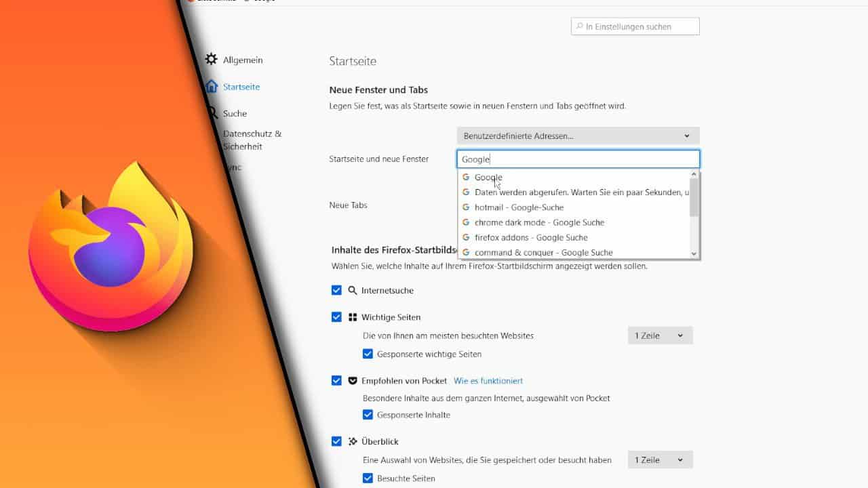The width and height of the screenshot is (868, 488).
Task: Click the In Einstellungen suchen field
Action: pyautogui.click(x=635, y=26)
